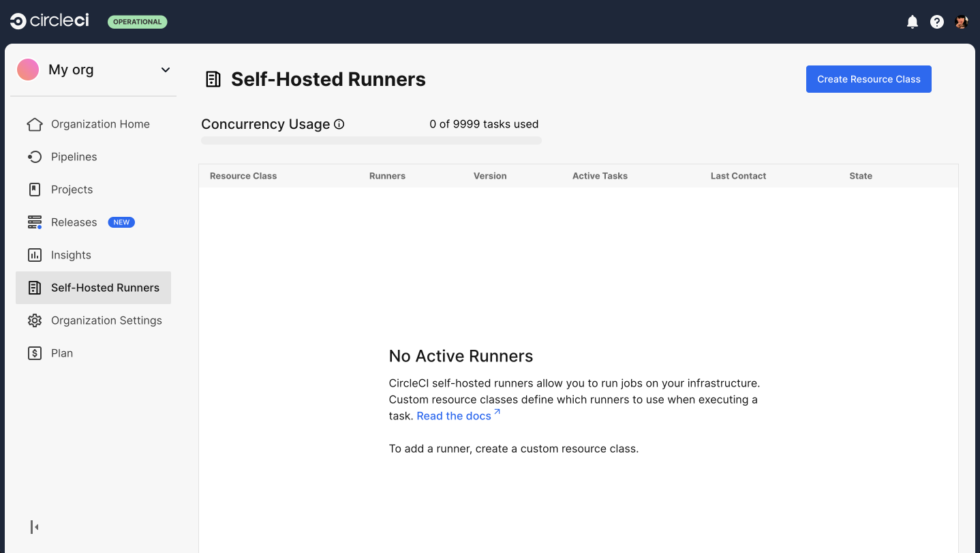Image resolution: width=980 pixels, height=553 pixels.
Task: Click the Projects bookmark icon
Action: click(x=35, y=190)
